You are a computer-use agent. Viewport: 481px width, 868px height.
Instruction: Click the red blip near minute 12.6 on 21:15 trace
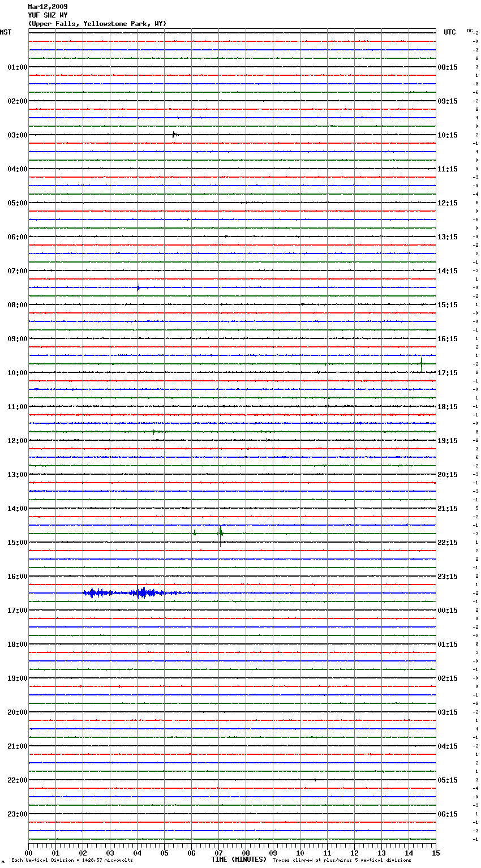371,754
